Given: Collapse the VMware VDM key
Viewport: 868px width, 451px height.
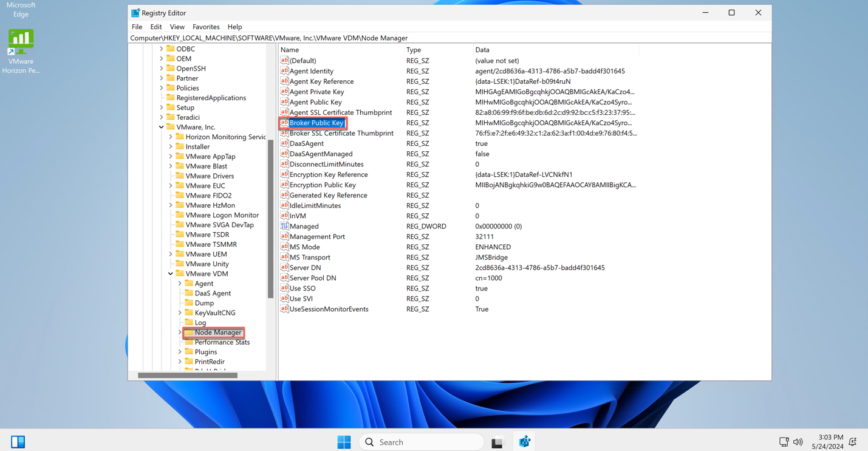Looking at the screenshot, I should pyautogui.click(x=171, y=274).
